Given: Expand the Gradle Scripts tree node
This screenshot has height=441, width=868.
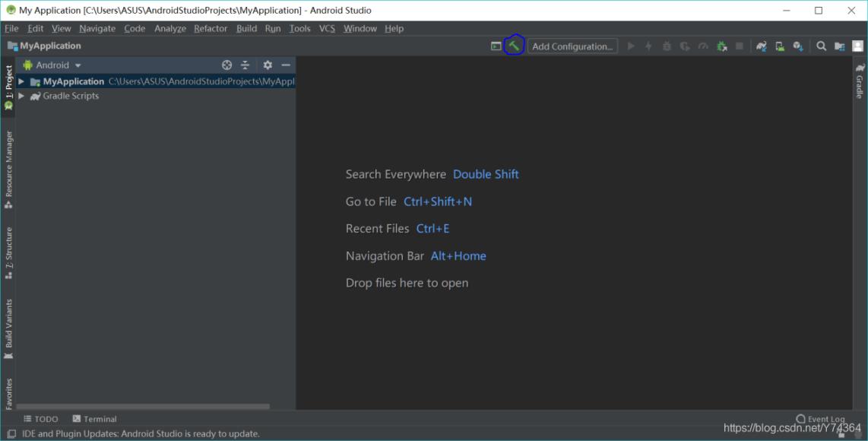Looking at the screenshot, I should 21,97.
